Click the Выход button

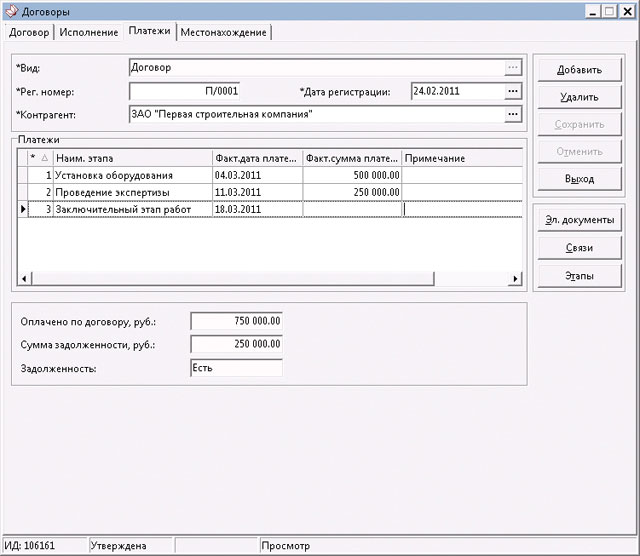(579, 179)
